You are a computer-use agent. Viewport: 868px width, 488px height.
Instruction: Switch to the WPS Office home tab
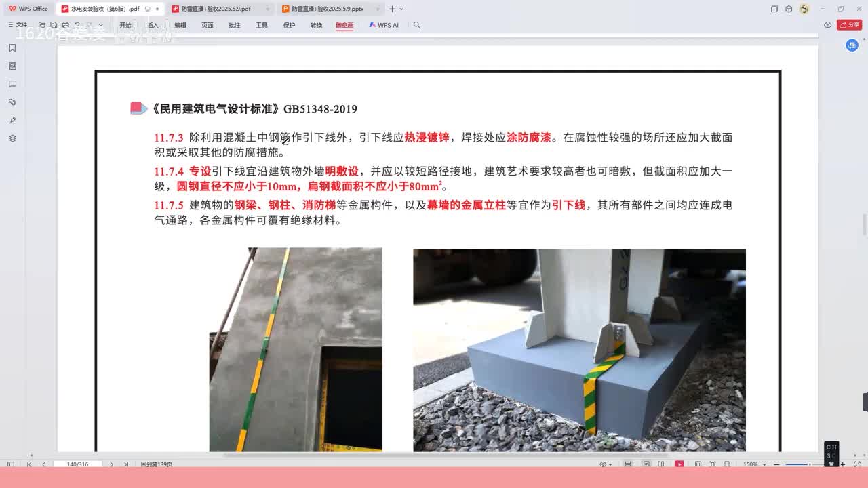(28, 9)
